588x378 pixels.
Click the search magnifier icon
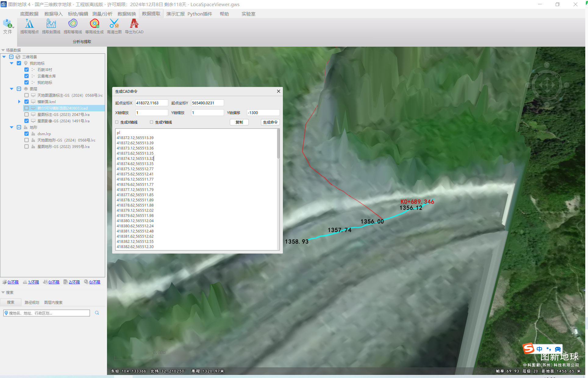pyautogui.click(x=97, y=313)
